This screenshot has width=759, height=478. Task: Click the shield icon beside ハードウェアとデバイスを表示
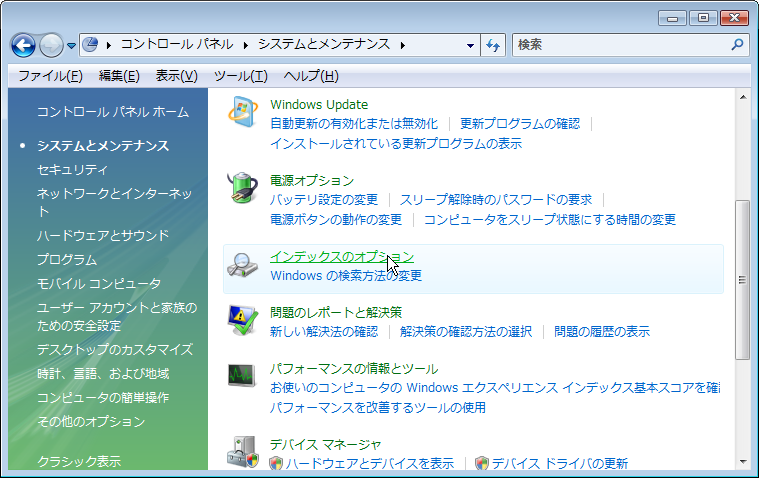click(276, 463)
